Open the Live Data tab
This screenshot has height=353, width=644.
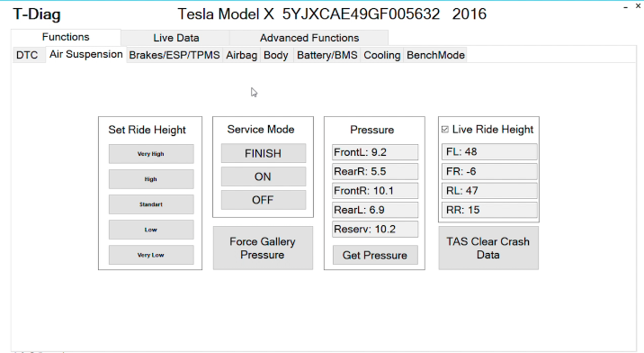click(x=175, y=38)
